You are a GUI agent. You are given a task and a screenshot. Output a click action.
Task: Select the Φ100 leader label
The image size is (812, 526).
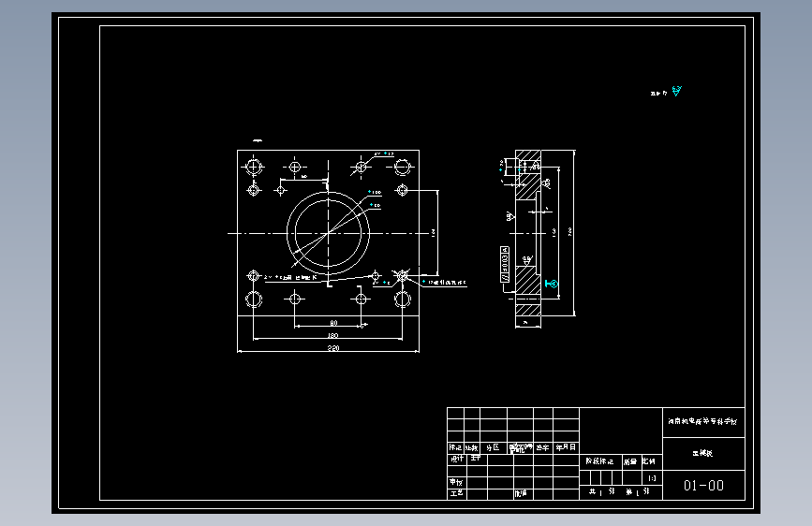pyautogui.click(x=375, y=192)
